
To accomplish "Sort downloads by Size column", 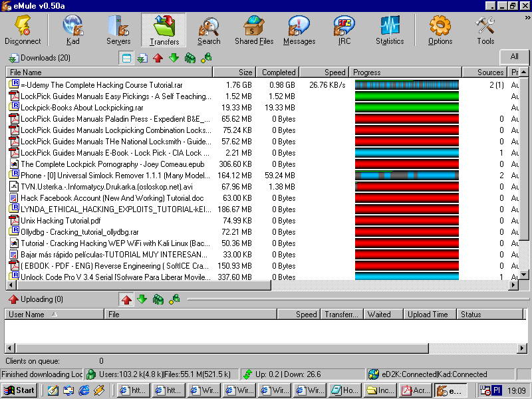I will point(235,72).
